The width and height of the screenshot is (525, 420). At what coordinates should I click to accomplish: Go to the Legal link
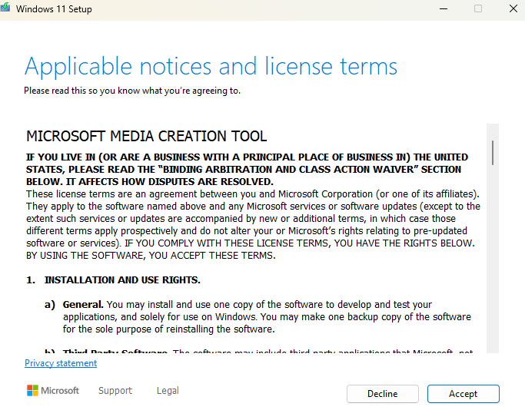[x=168, y=391]
